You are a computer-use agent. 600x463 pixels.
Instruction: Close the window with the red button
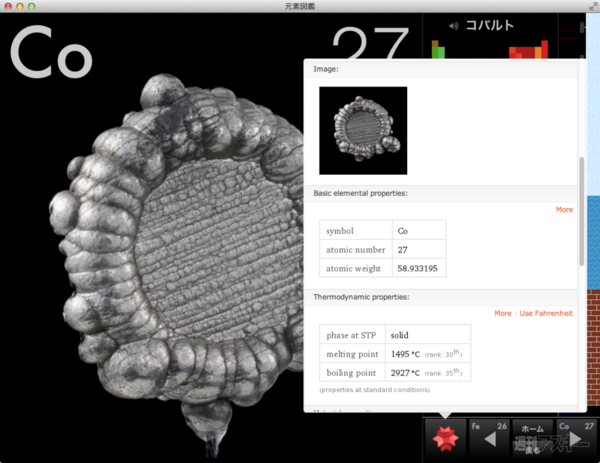pyautogui.click(x=8, y=6)
